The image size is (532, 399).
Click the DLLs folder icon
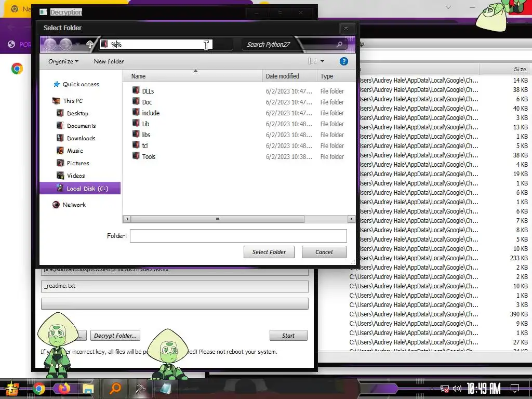[136, 90]
